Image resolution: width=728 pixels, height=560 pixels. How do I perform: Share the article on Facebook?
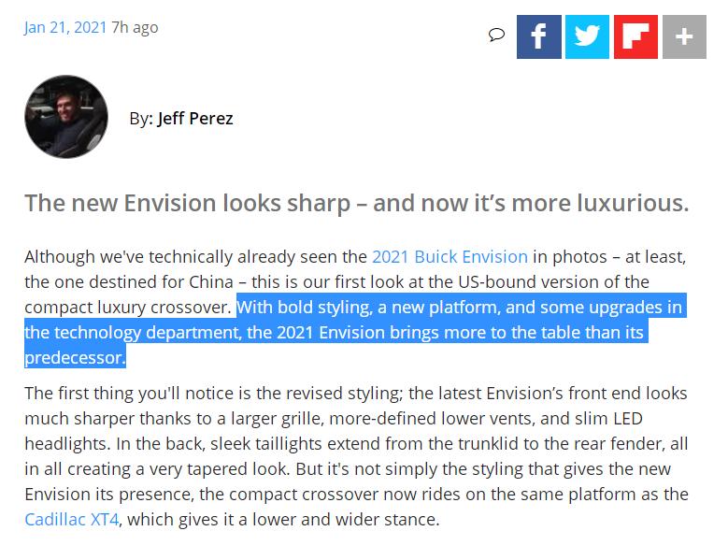(x=539, y=36)
